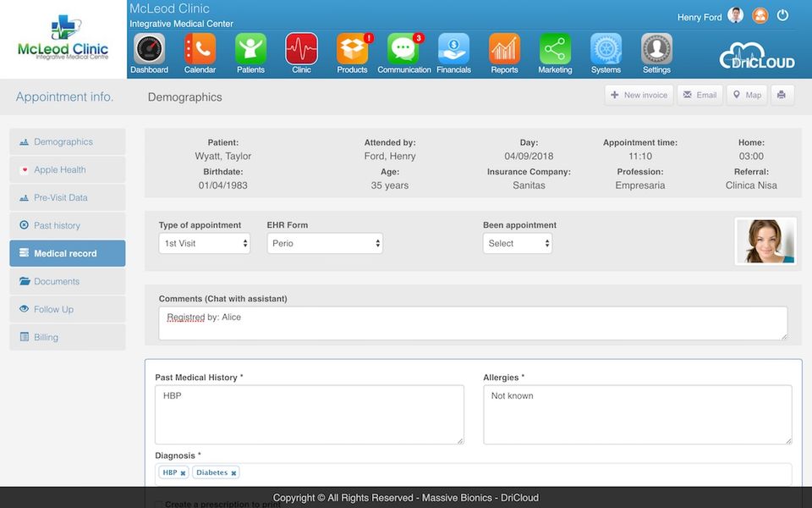
Task: Click the profession Empresaria text
Action: click(640, 185)
